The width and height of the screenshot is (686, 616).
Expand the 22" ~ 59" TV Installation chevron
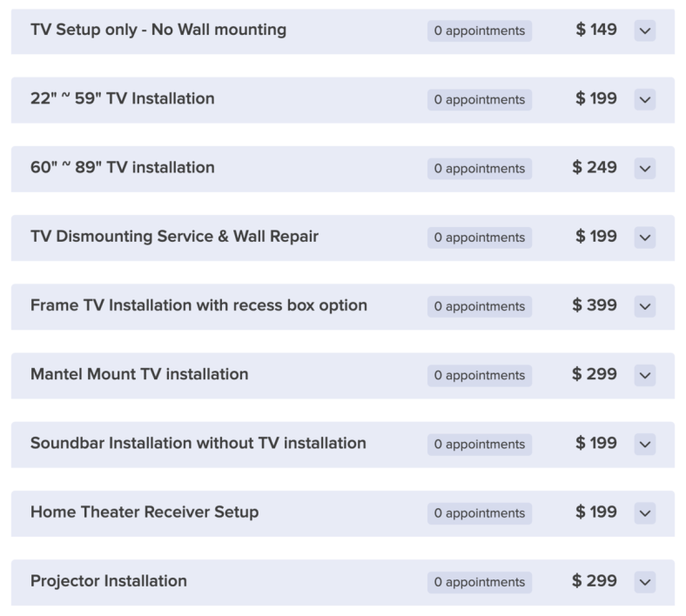(644, 99)
